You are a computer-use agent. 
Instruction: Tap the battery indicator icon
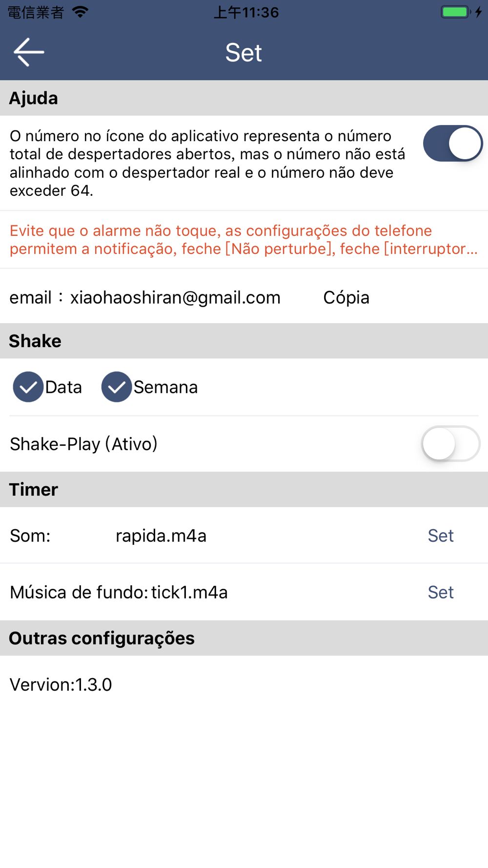pyautogui.click(x=456, y=12)
